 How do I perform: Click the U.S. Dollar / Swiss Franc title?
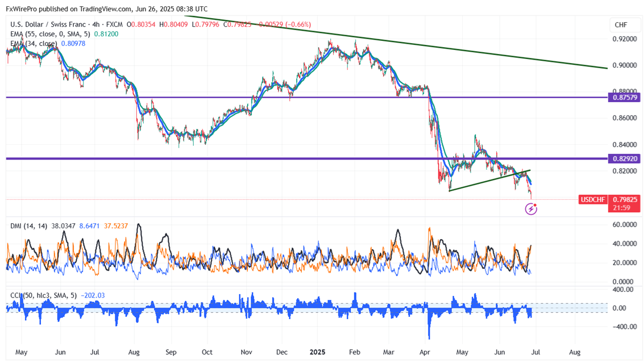(x=48, y=24)
